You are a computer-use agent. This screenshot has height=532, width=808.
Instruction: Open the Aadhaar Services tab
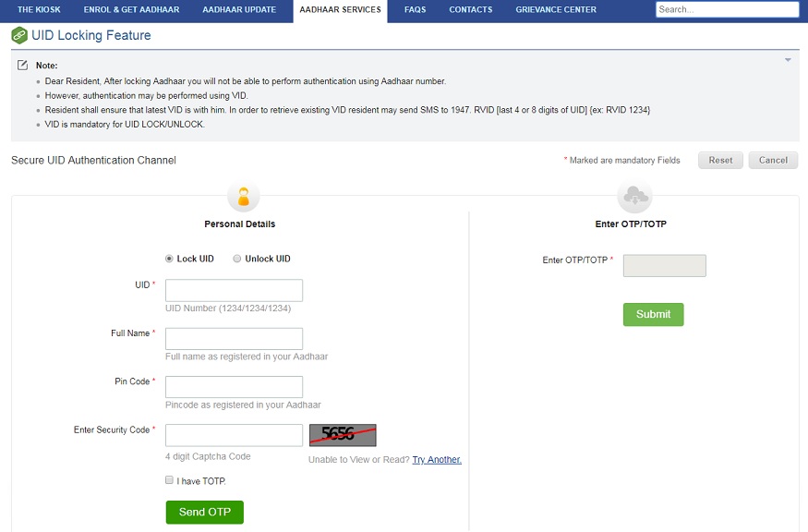[339, 10]
